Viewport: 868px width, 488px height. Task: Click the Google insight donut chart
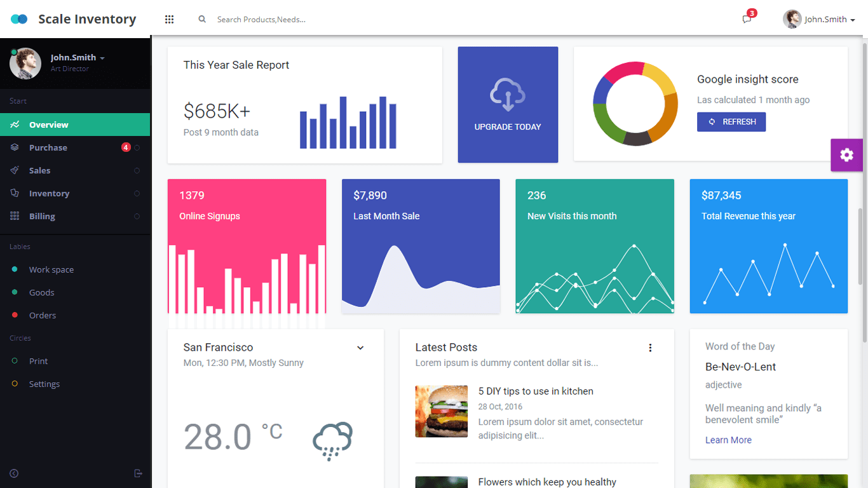pyautogui.click(x=635, y=104)
